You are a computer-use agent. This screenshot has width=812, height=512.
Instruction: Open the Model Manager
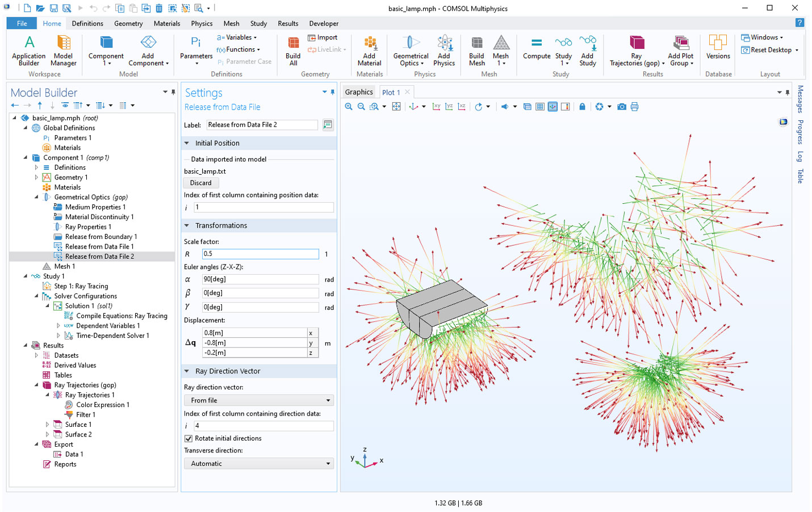pos(64,50)
